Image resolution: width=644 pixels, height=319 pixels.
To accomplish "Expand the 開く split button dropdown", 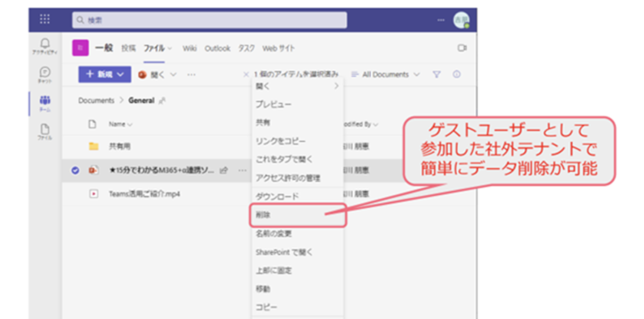I will click(x=172, y=75).
